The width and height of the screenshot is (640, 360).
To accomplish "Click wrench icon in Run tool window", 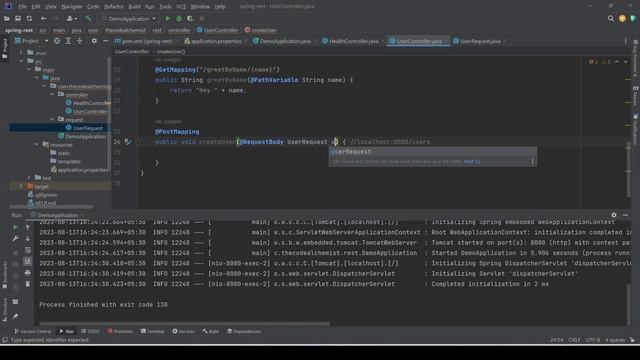I will click(x=15, y=238).
